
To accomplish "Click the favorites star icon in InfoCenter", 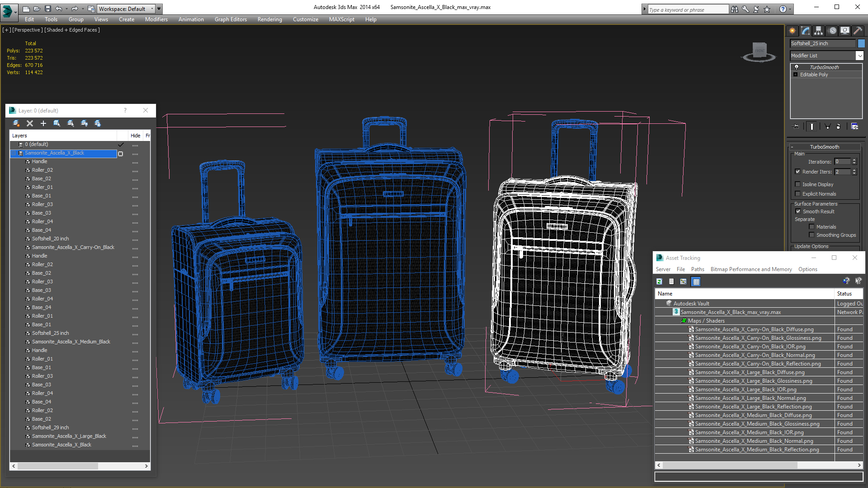I will point(767,9).
